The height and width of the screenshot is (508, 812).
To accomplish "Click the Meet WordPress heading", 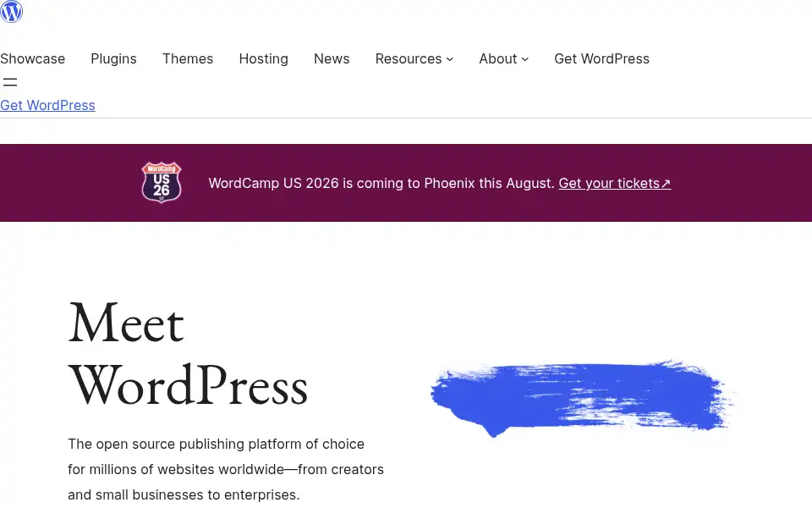I will [188, 355].
